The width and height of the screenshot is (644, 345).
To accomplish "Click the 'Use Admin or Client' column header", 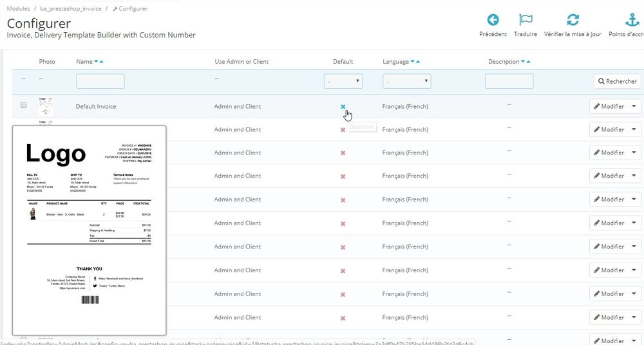I will pyautogui.click(x=241, y=62).
